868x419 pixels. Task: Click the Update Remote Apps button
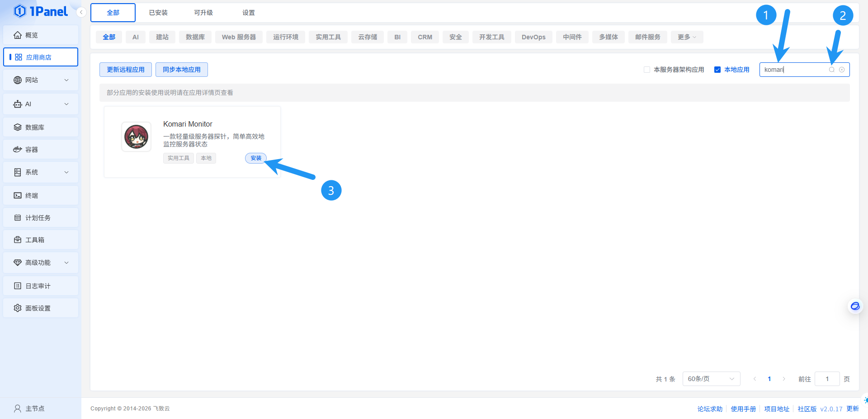click(126, 70)
